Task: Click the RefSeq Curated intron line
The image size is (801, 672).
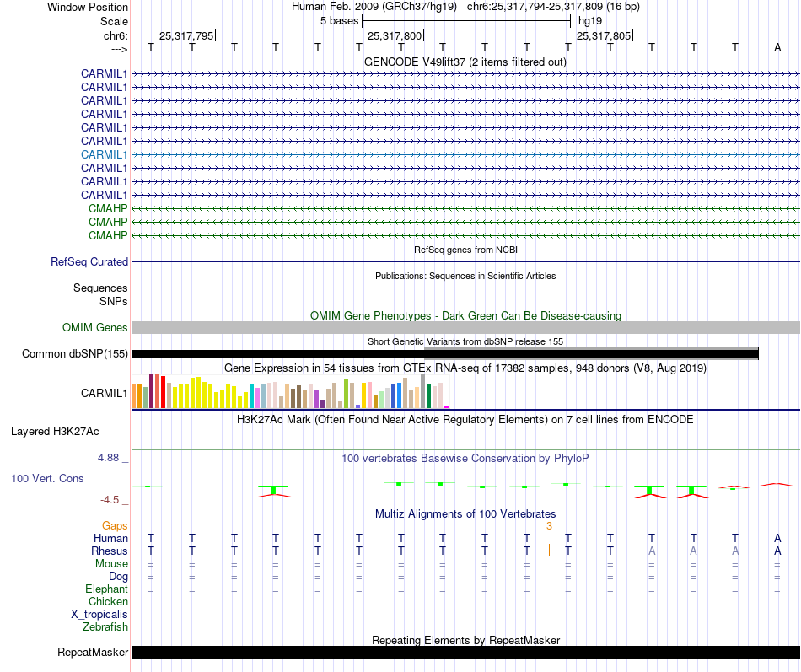Action: point(465,261)
